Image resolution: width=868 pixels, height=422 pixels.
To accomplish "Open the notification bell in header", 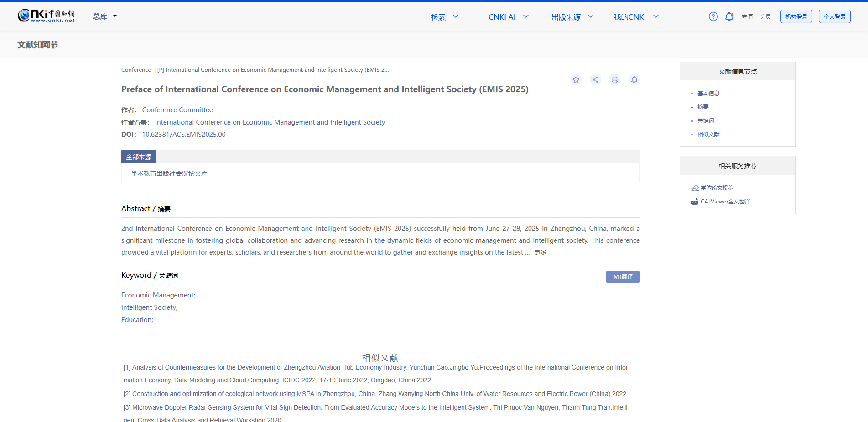I will tap(729, 16).
